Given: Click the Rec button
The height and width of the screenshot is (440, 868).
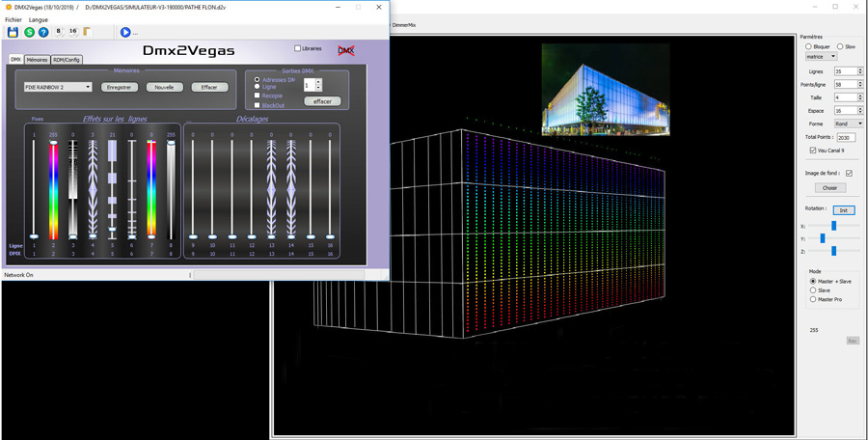Looking at the screenshot, I should (x=854, y=341).
